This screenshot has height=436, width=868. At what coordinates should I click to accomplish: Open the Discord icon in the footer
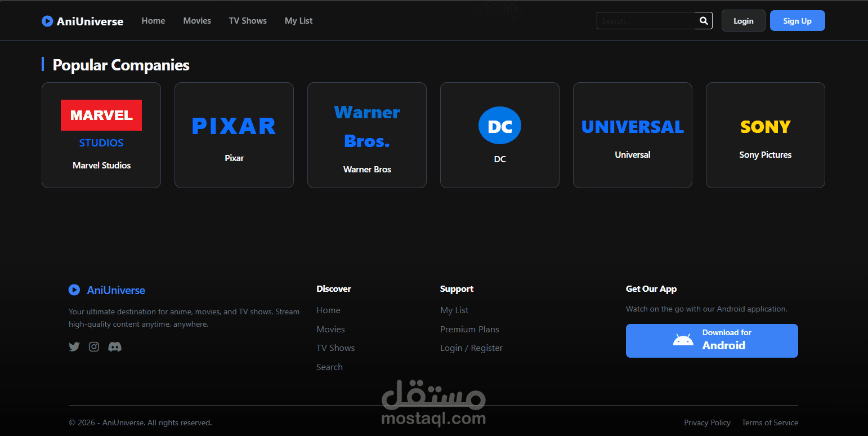tap(115, 347)
